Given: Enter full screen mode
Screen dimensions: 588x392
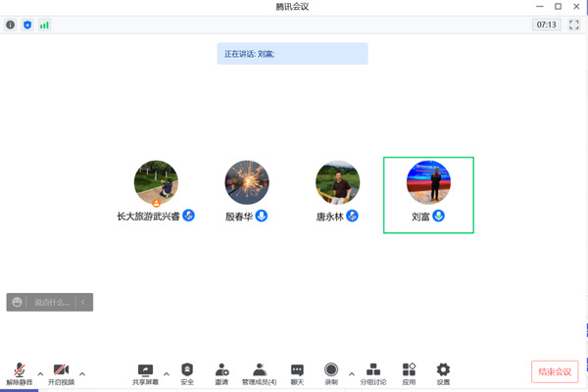Looking at the screenshot, I should pyautogui.click(x=573, y=24).
